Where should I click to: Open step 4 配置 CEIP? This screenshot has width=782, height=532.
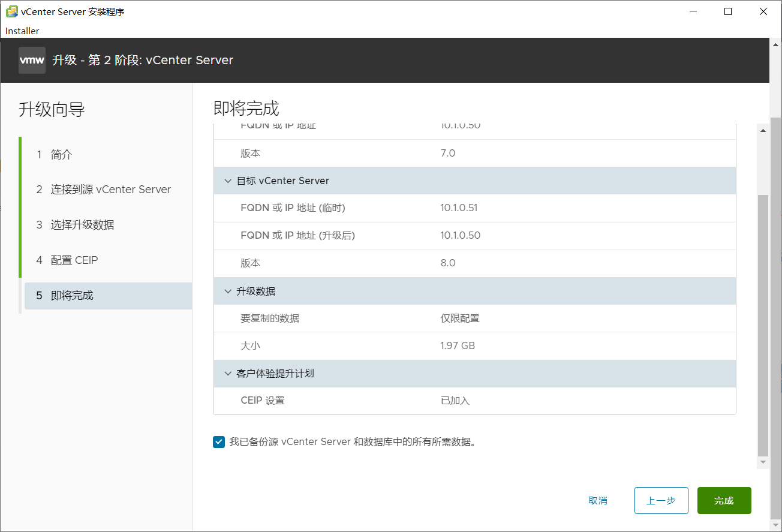tap(74, 260)
